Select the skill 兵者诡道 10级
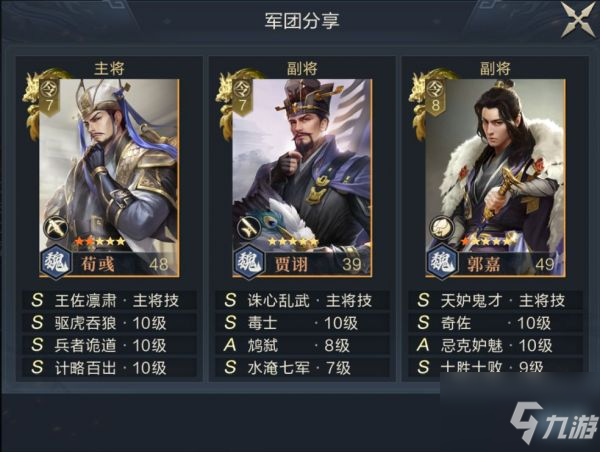 110,345
